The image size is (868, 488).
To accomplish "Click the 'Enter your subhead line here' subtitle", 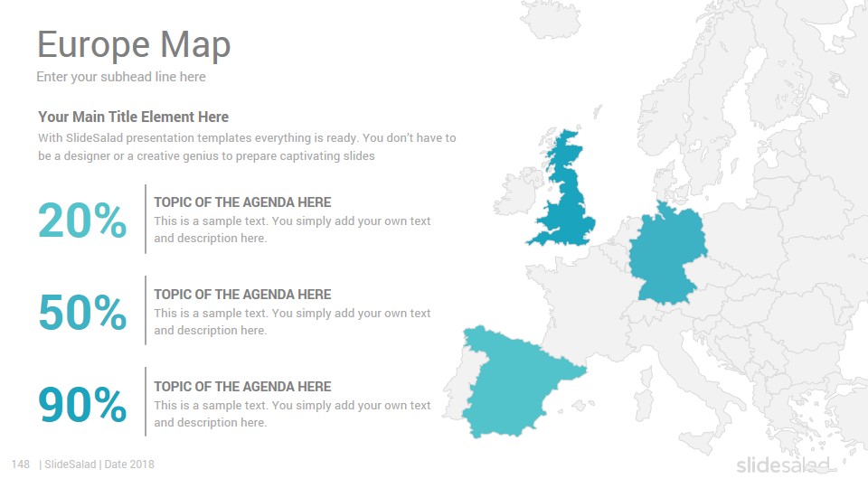I will tap(120, 77).
